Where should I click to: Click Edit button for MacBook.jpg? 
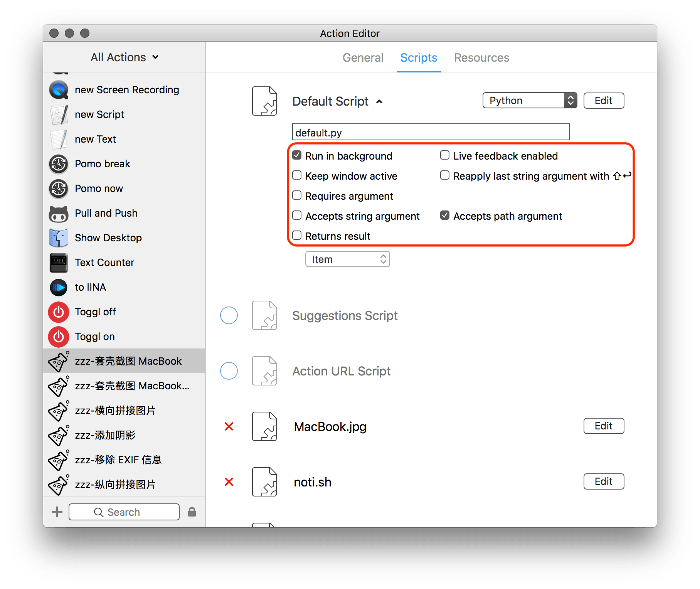603,426
